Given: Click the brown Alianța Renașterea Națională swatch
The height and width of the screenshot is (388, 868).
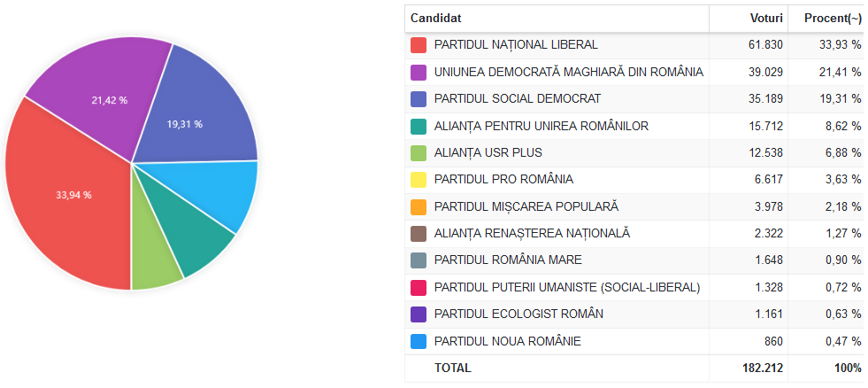Looking at the screenshot, I should tap(418, 234).
